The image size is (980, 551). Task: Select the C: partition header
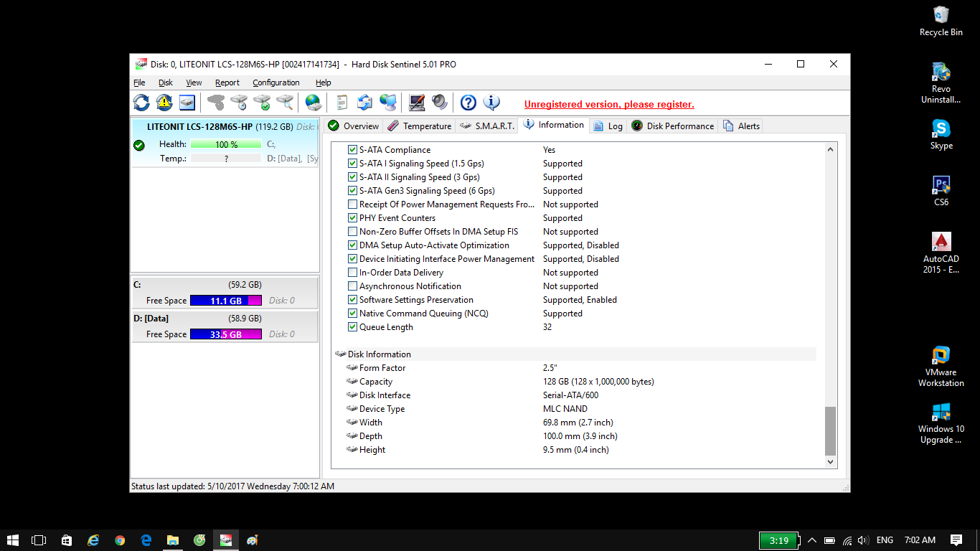(225, 285)
